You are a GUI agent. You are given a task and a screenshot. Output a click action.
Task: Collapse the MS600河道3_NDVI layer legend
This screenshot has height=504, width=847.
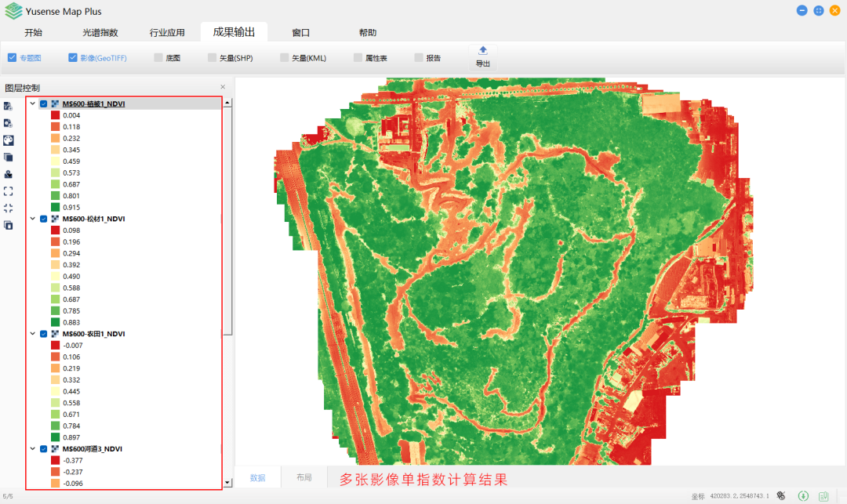pyautogui.click(x=32, y=449)
